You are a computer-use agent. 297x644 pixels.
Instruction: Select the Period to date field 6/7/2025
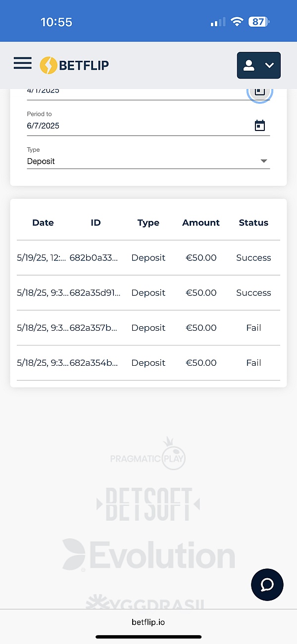[139, 126]
